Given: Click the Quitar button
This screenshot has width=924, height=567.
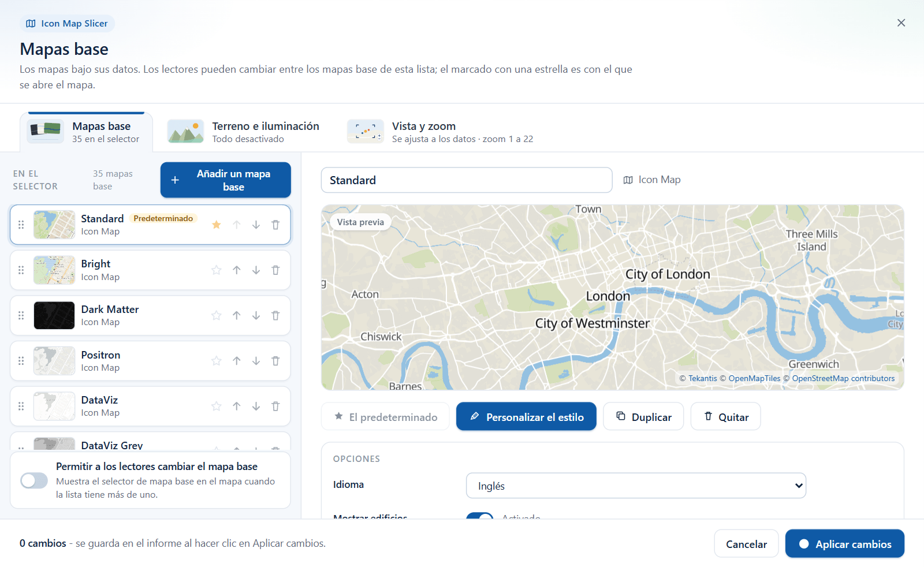Looking at the screenshot, I should click(x=726, y=416).
